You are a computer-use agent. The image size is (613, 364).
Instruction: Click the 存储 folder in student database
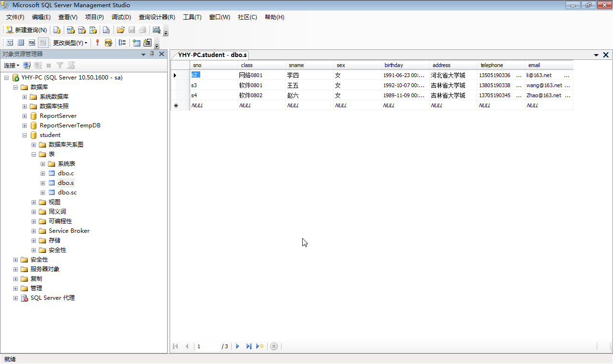click(55, 240)
